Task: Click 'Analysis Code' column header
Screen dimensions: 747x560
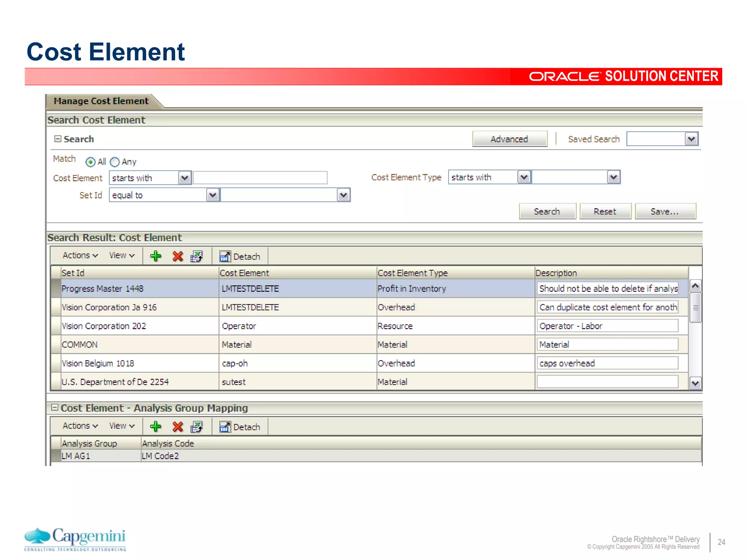Action: 421,443
